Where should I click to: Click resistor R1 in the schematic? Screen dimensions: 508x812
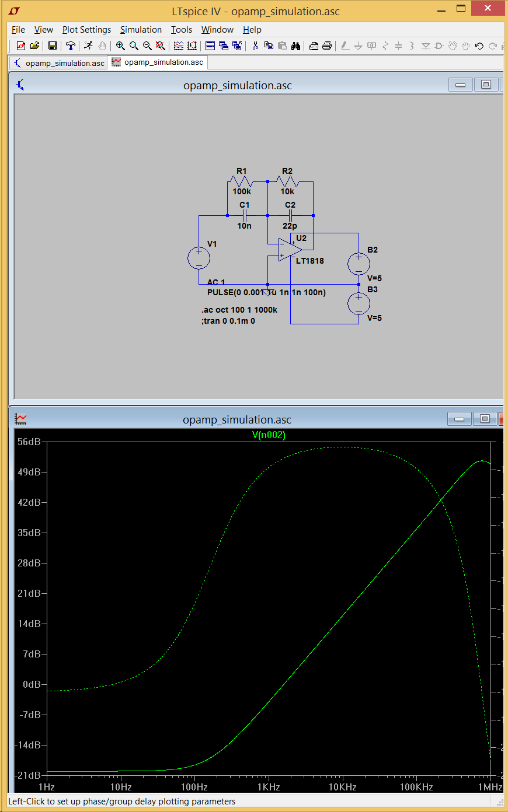click(242, 181)
